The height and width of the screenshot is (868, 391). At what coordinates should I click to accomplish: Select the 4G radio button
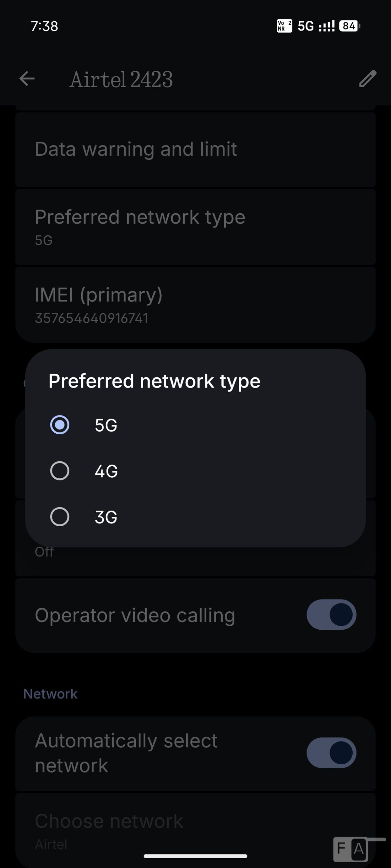coord(60,471)
